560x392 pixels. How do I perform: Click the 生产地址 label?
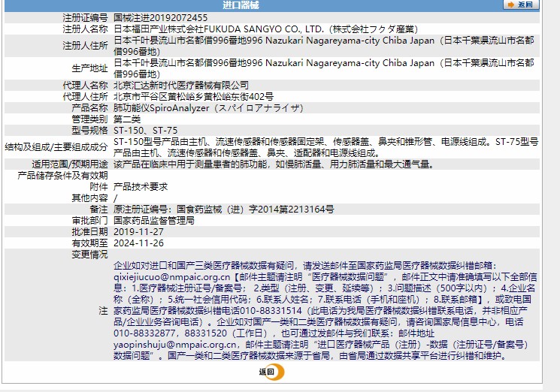point(89,68)
